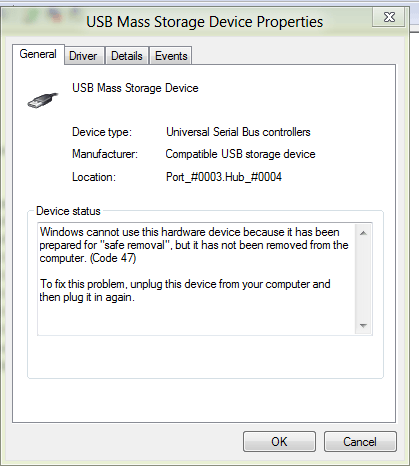Image resolution: width=419 pixels, height=472 pixels.
Task: Switch to the Driver tab
Action: (83, 56)
